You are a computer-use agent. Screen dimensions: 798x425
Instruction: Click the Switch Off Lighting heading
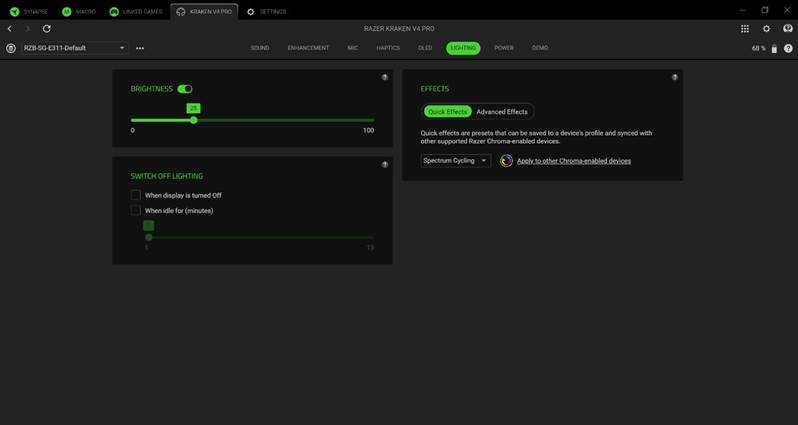167,176
